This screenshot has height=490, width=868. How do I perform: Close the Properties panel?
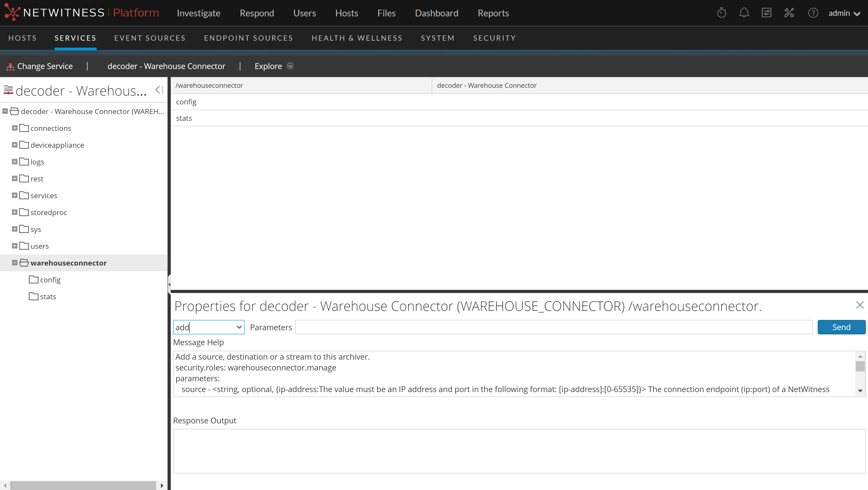[x=860, y=305]
